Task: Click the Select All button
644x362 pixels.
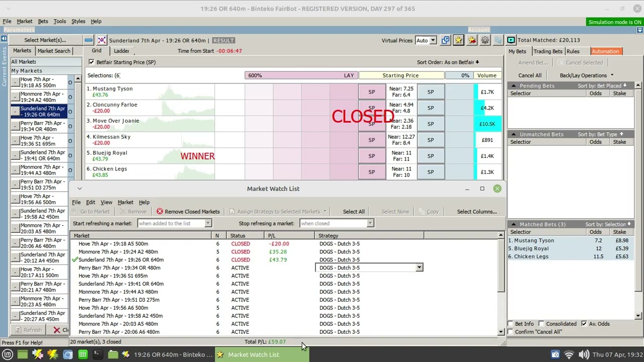Action: point(354,212)
